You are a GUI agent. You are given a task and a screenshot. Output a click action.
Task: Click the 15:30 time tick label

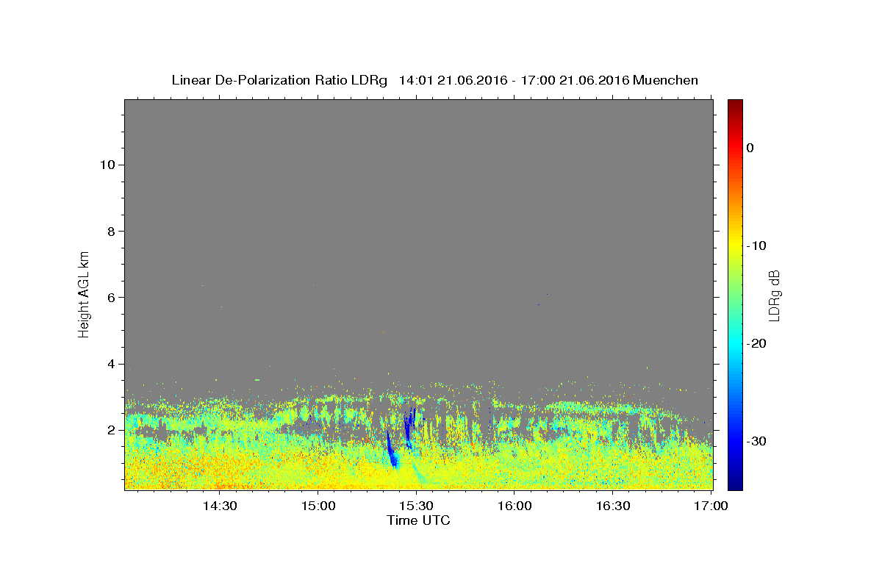[416, 506]
